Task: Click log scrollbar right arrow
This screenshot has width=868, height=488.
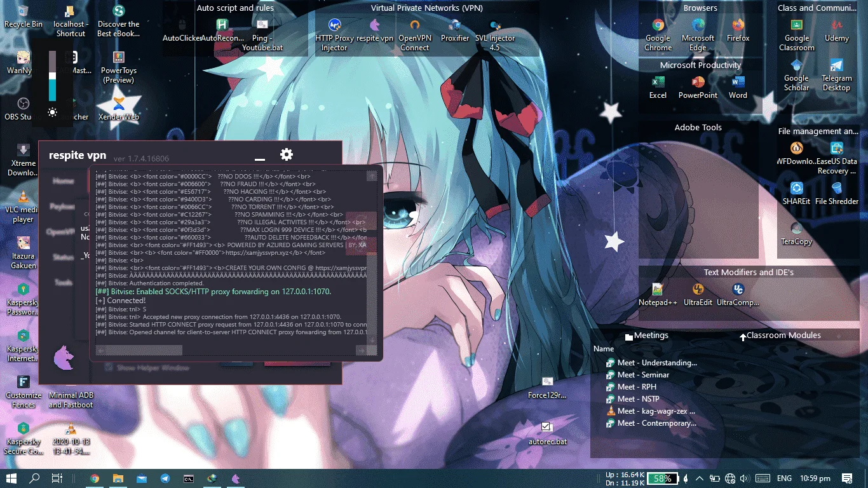Action: click(x=362, y=350)
